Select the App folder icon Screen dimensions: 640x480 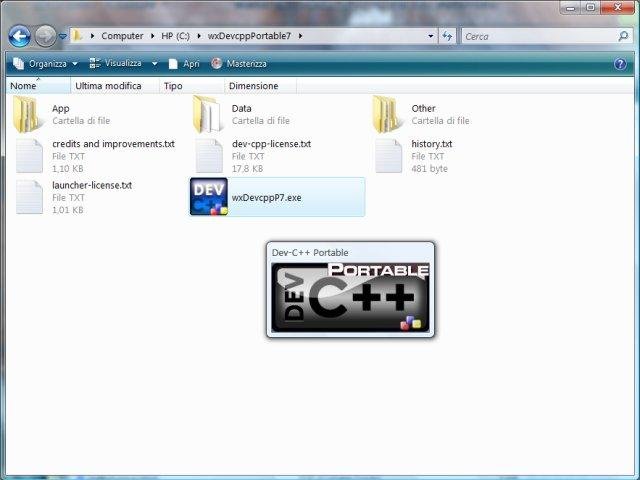point(28,115)
